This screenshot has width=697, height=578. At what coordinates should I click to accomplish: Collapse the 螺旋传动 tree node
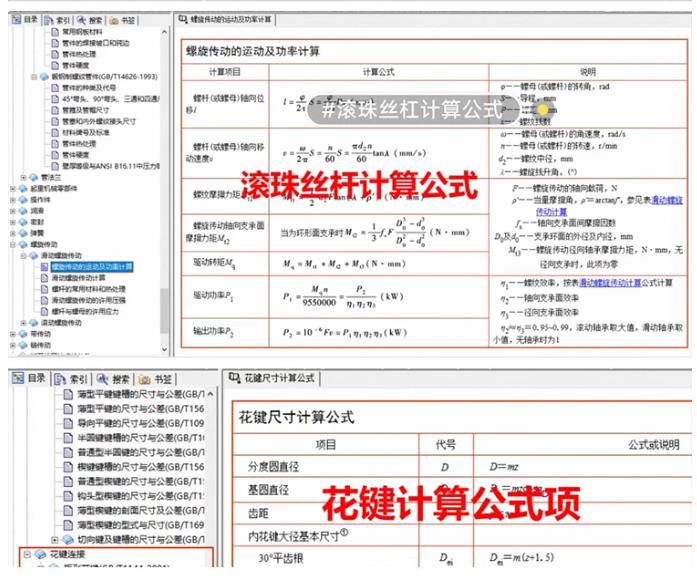[x=12, y=245]
